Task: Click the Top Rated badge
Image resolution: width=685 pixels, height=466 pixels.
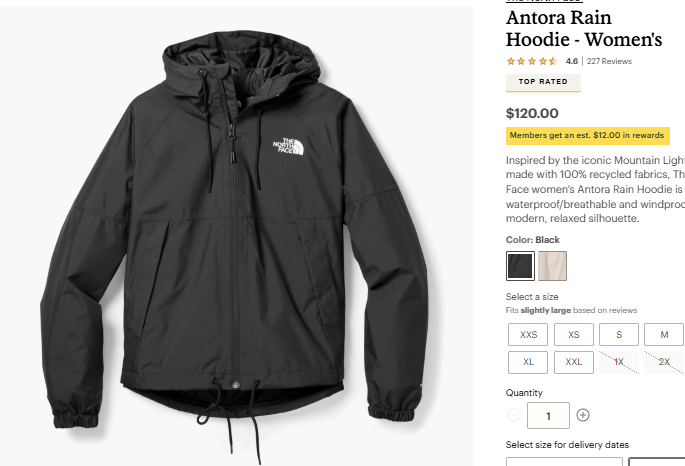Action: [543, 82]
